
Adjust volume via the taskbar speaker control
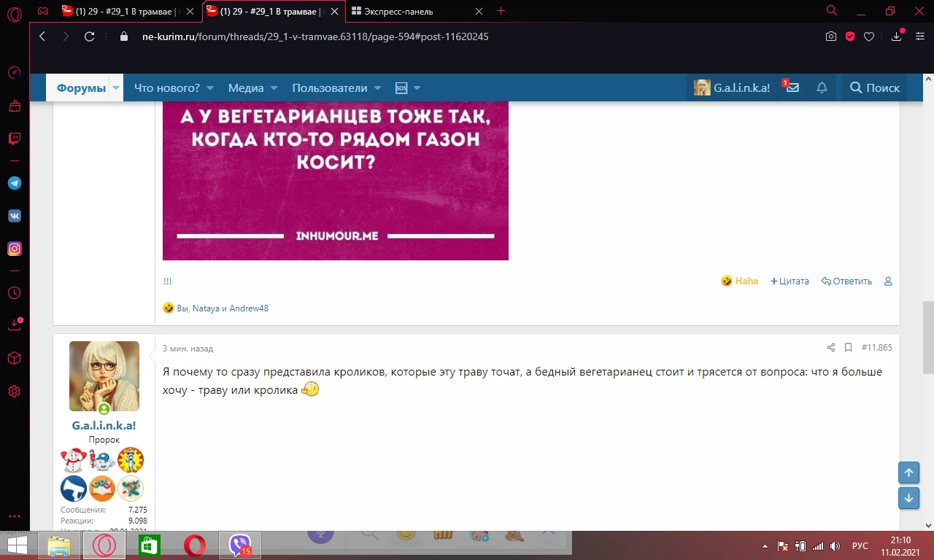click(x=834, y=545)
